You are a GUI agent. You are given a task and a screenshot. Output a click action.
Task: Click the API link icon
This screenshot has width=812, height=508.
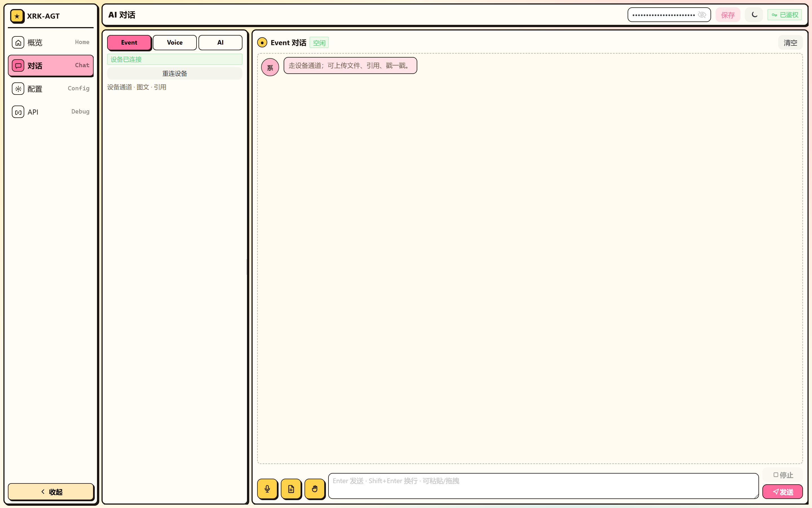pyautogui.click(x=18, y=112)
